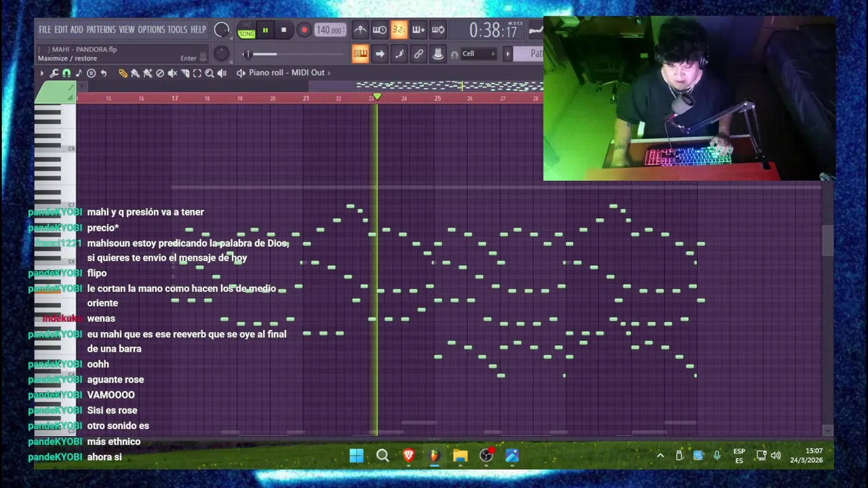Toggle the 3.2.1 recording countdown
The height and width of the screenshot is (488, 868).
[x=399, y=30]
